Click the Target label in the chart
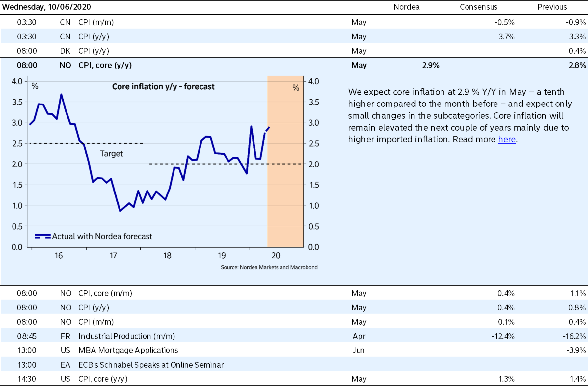Screen dimensions: 588x386 (x=111, y=154)
